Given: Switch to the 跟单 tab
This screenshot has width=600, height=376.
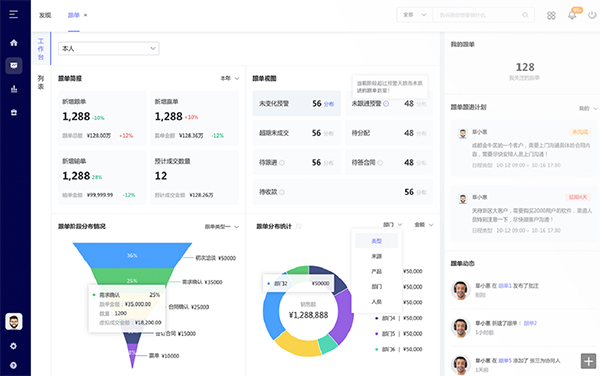Looking at the screenshot, I should (x=73, y=15).
